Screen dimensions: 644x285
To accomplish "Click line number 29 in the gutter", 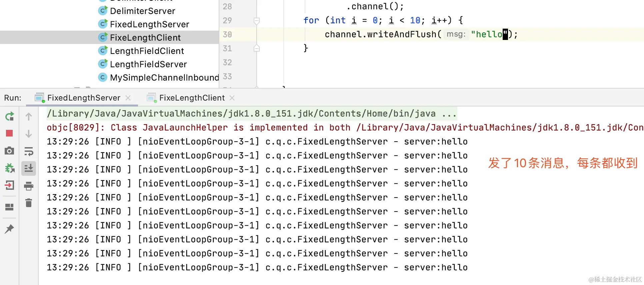I will point(227,20).
